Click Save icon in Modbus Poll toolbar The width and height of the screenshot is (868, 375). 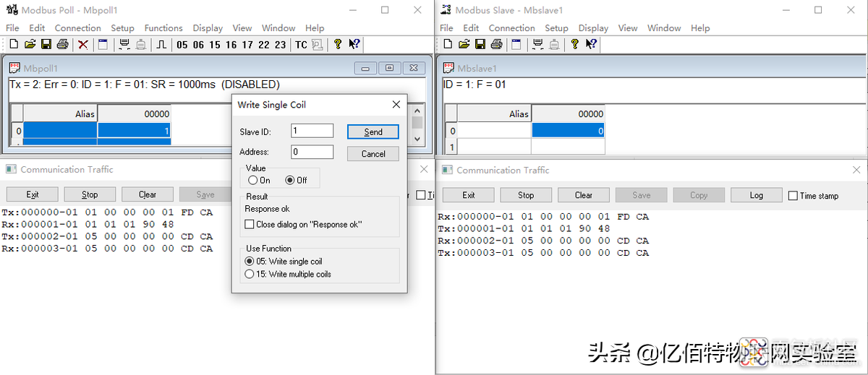click(x=46, y=45)
